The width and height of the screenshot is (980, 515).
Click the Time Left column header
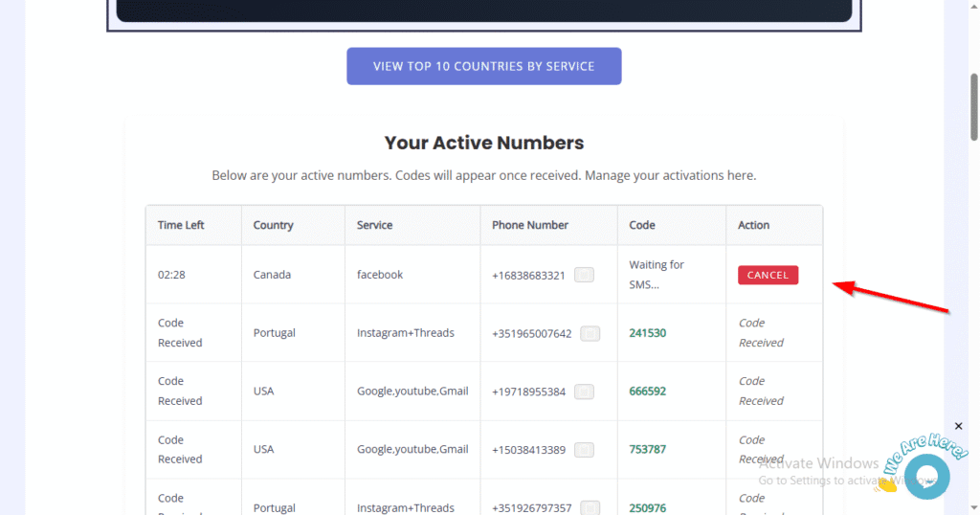point(181,225)
